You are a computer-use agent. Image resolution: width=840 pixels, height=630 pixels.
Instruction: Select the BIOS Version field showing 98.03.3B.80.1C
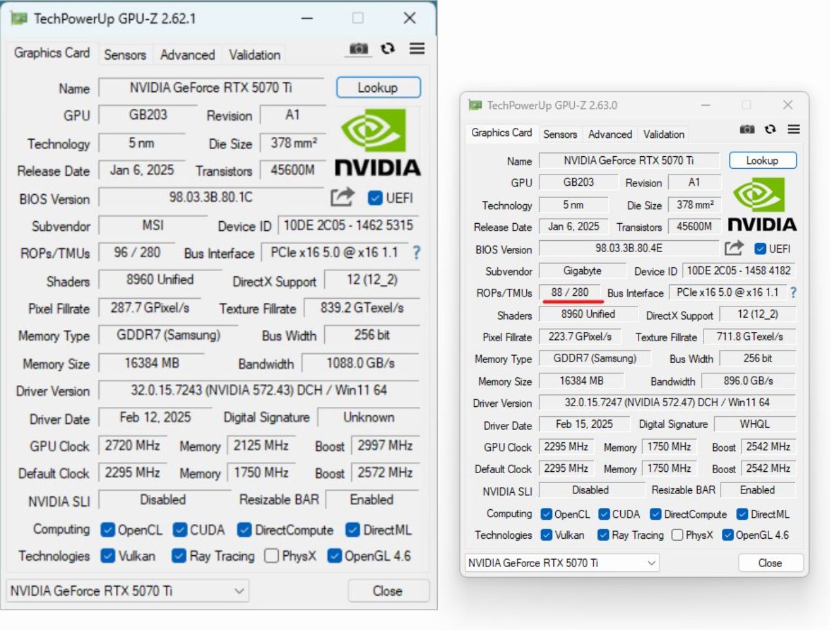[x=210, y=199]
